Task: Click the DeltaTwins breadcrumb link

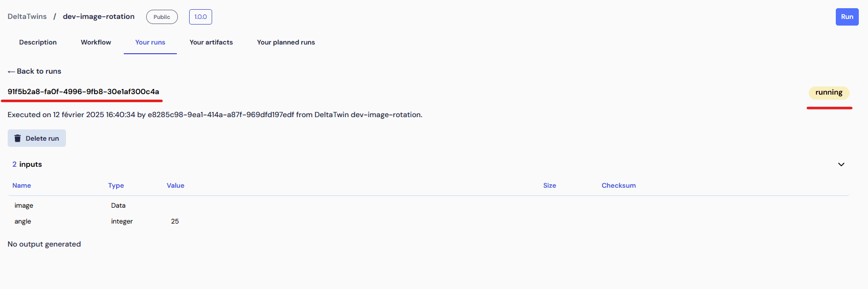Action: coord(27,16)
